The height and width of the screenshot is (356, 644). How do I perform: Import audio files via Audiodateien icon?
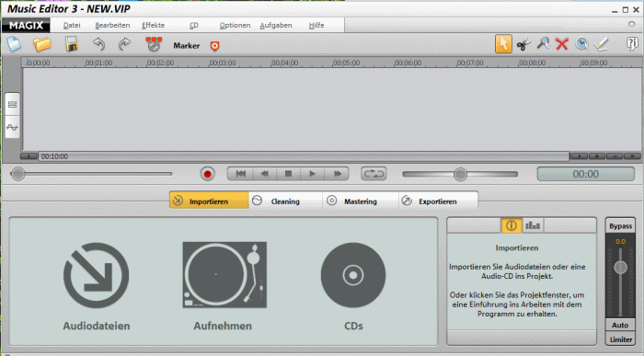[x=96, y=275]
